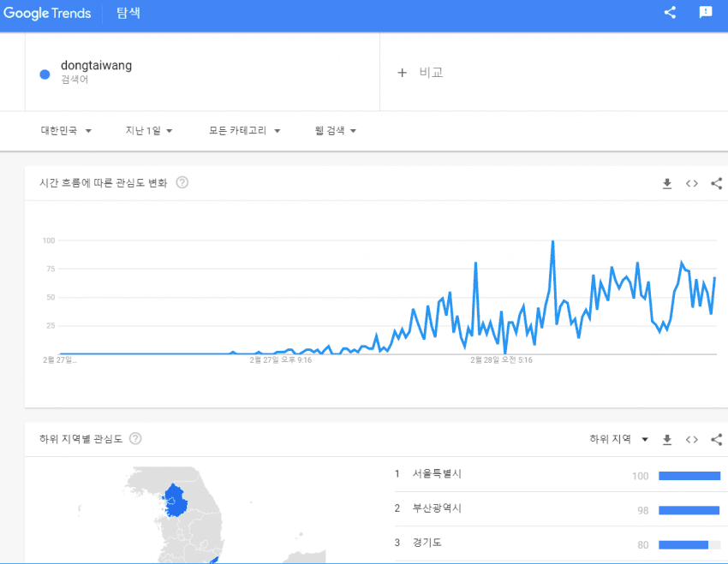
Task: Click the 탐색 header tab
Action: 128,14
